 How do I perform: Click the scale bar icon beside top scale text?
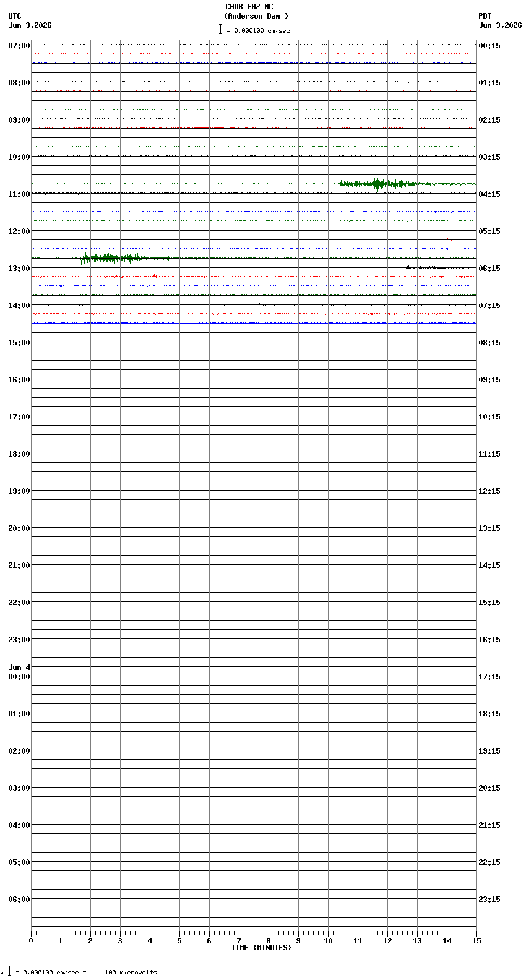[x=220, y=29]
